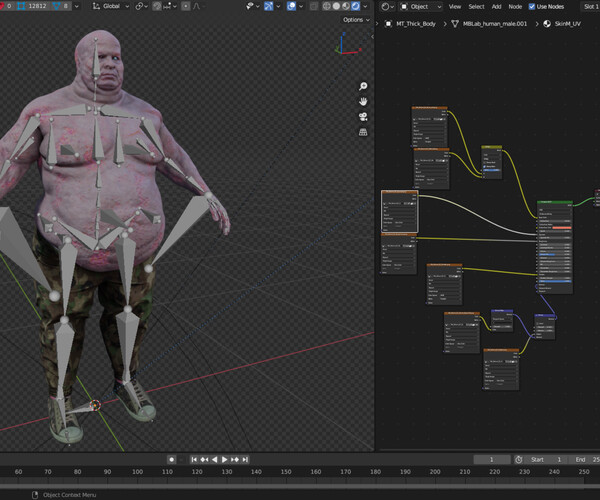
Task: Click the viewport axis navigation gizmo
Action: pyautogui.click(x=347, y=45)
